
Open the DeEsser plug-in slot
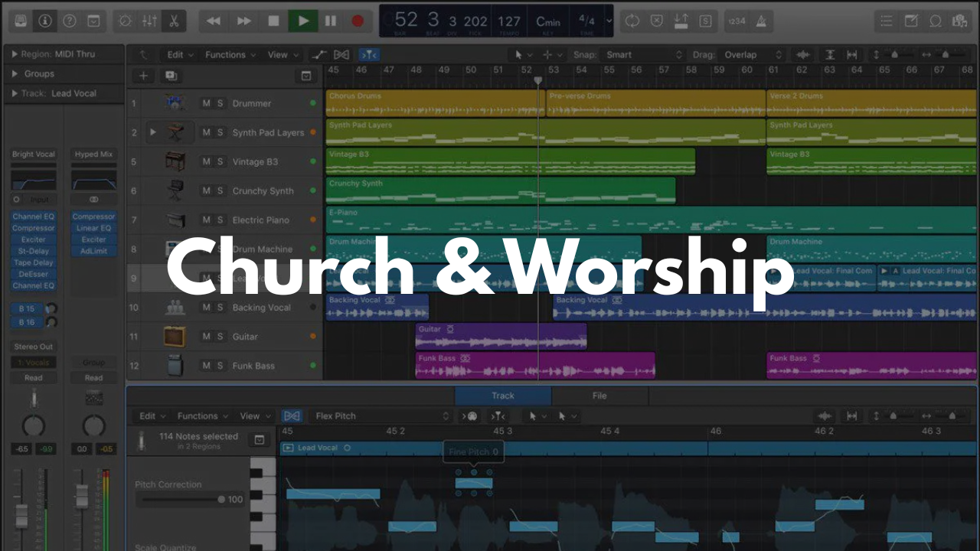pyautogui.click(x=34, y=274)
